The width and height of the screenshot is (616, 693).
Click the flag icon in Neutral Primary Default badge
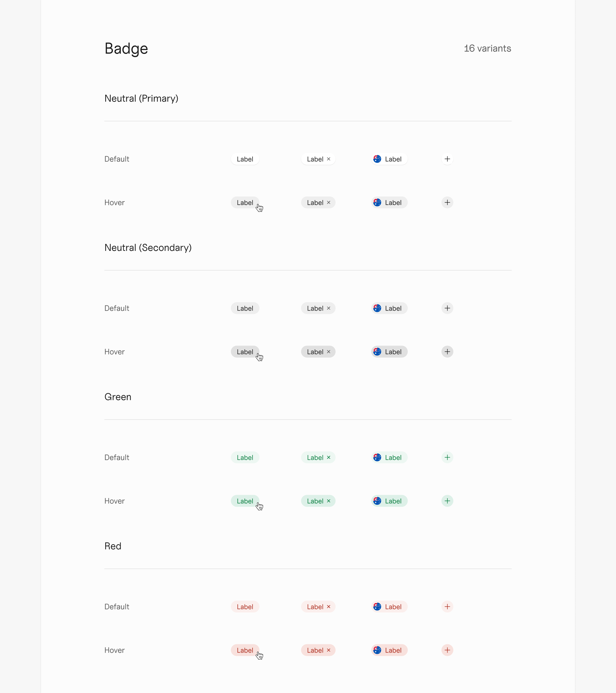377,159
